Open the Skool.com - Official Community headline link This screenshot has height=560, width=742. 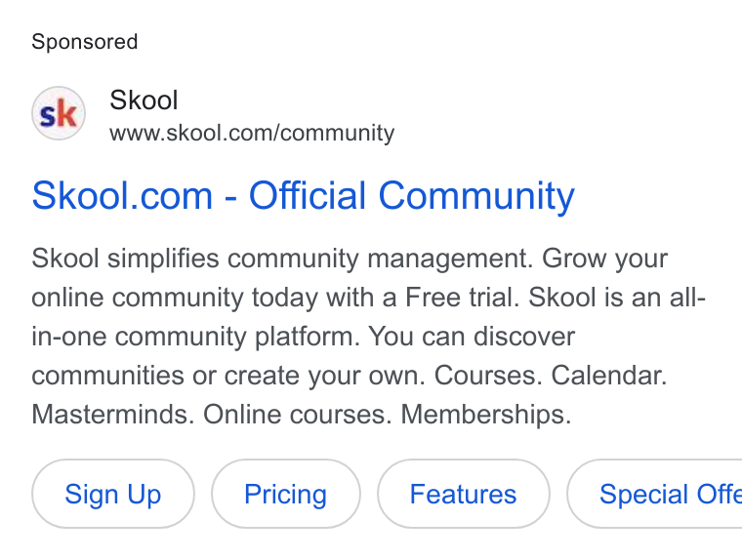click(304, 196)
